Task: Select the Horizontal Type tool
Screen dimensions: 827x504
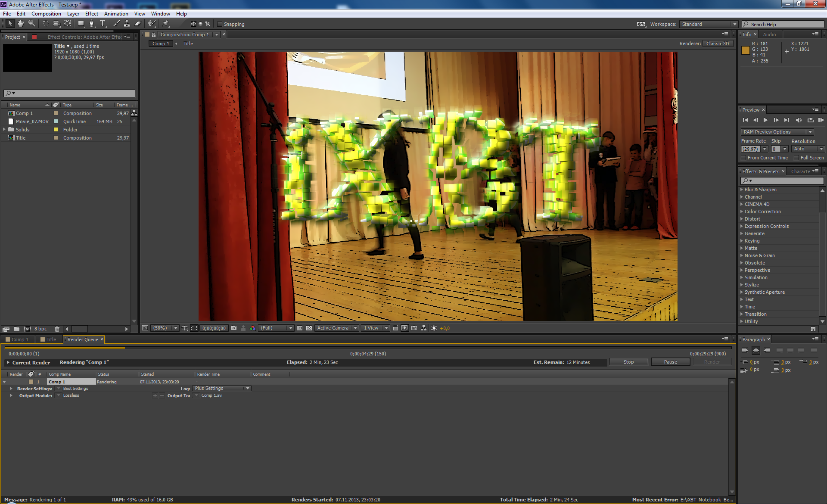Action: 103,24
